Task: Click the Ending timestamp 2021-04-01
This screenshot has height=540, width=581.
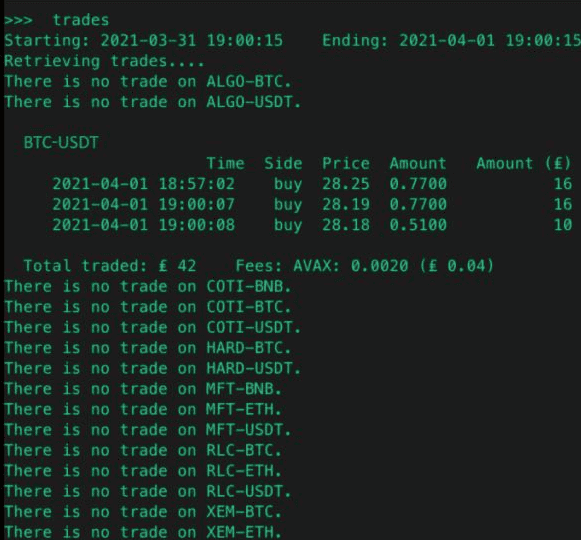Action: 490,40
